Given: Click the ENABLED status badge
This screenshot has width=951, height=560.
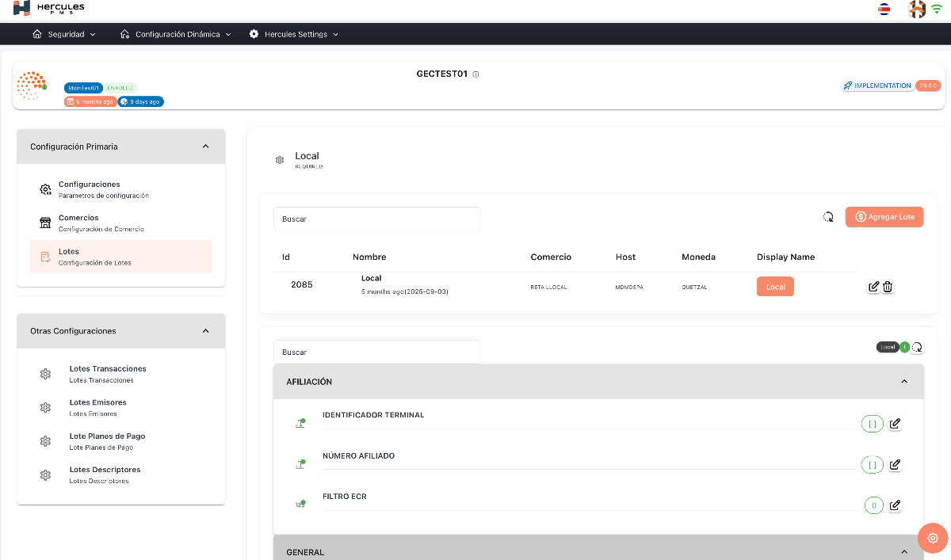Looking at the screenshot, I should 122,88.
